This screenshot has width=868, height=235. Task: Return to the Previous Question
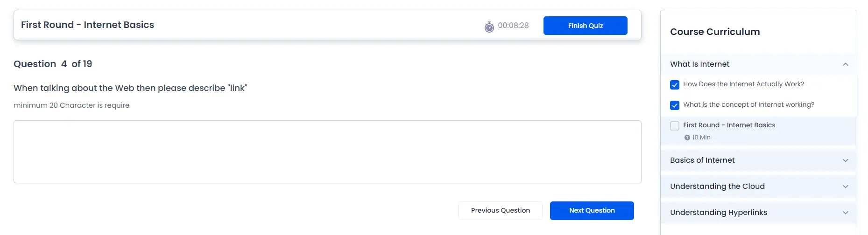(x=500, y=211)
